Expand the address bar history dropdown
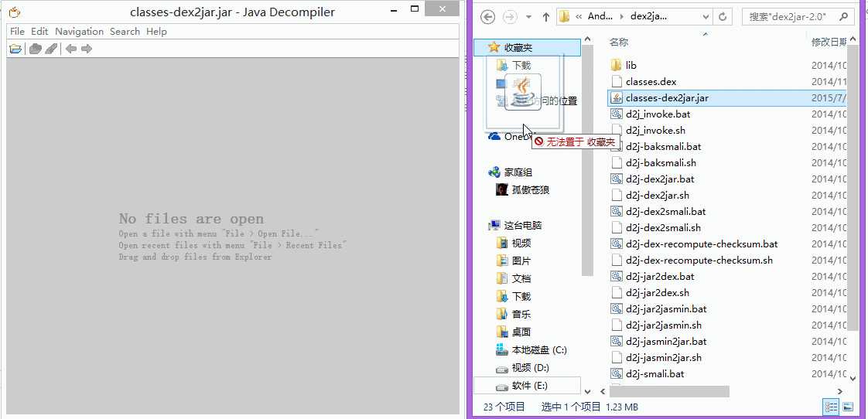Screen dimensions: 868x419 tap(706, 17)
